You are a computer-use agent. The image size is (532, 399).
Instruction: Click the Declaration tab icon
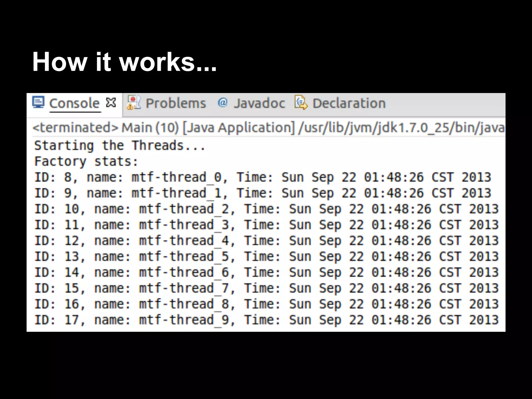click(301, 103)
